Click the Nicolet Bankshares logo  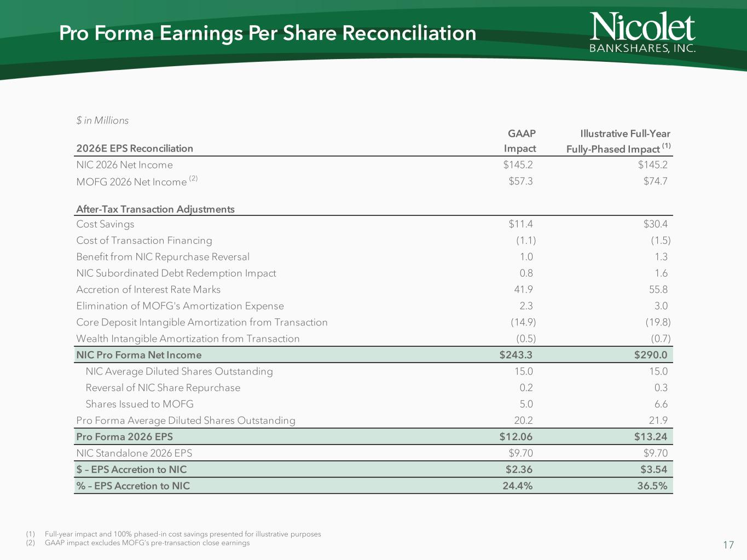click(x=642, y=33)
